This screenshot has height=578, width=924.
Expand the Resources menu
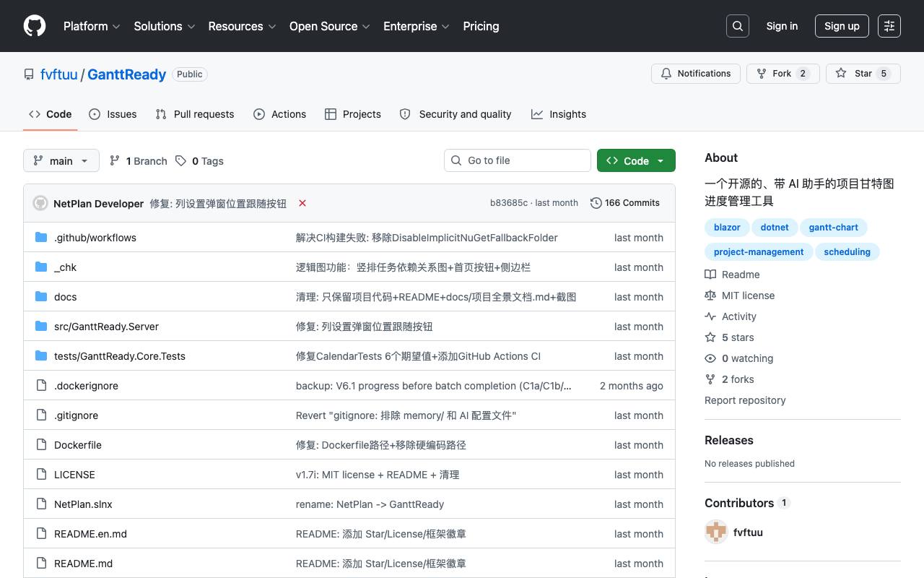242,26
